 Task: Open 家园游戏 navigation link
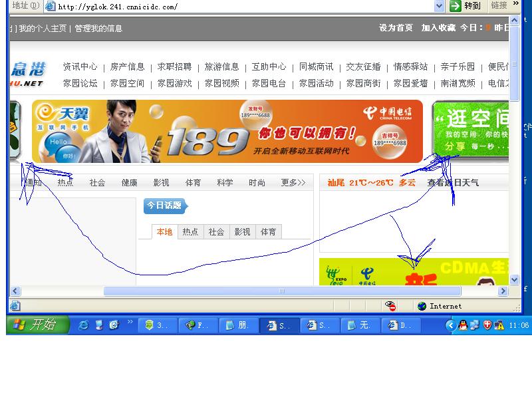(174, 83)
